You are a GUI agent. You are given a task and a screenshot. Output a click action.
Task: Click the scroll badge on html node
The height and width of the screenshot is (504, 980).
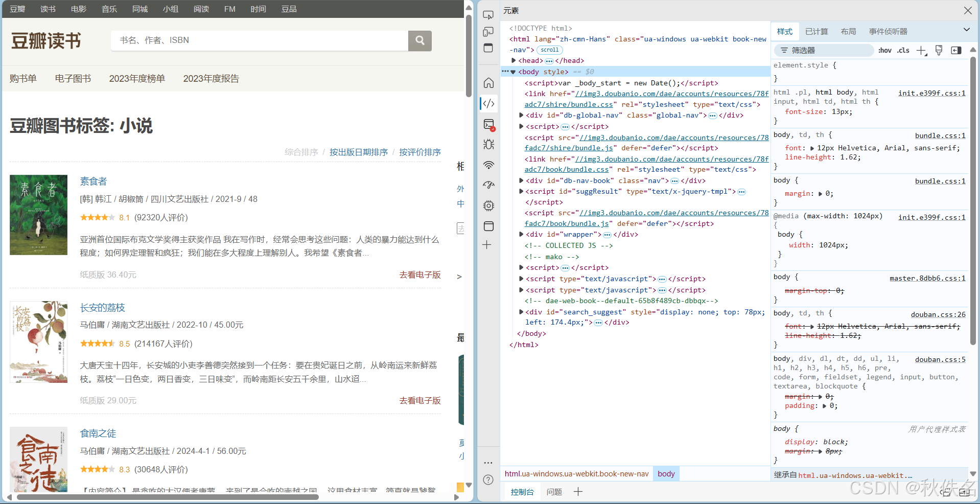(x=550, y=50)
